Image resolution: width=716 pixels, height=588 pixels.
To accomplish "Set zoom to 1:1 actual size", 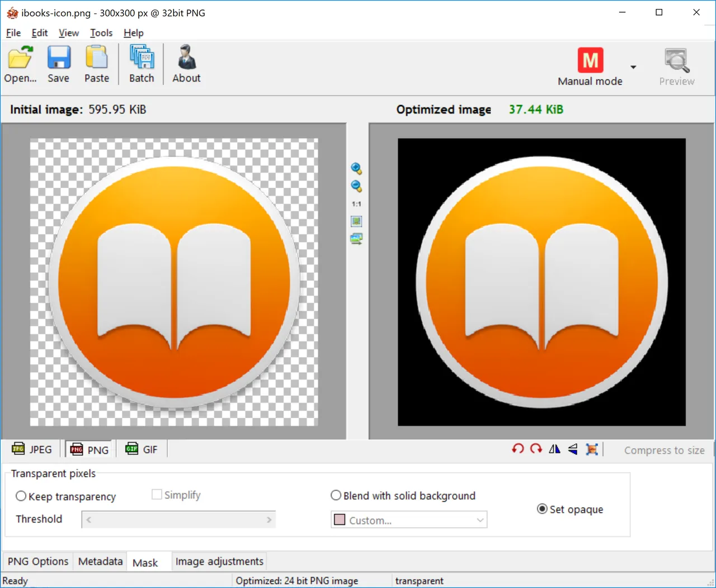I will pyautogui.click(x=356, y=204).
